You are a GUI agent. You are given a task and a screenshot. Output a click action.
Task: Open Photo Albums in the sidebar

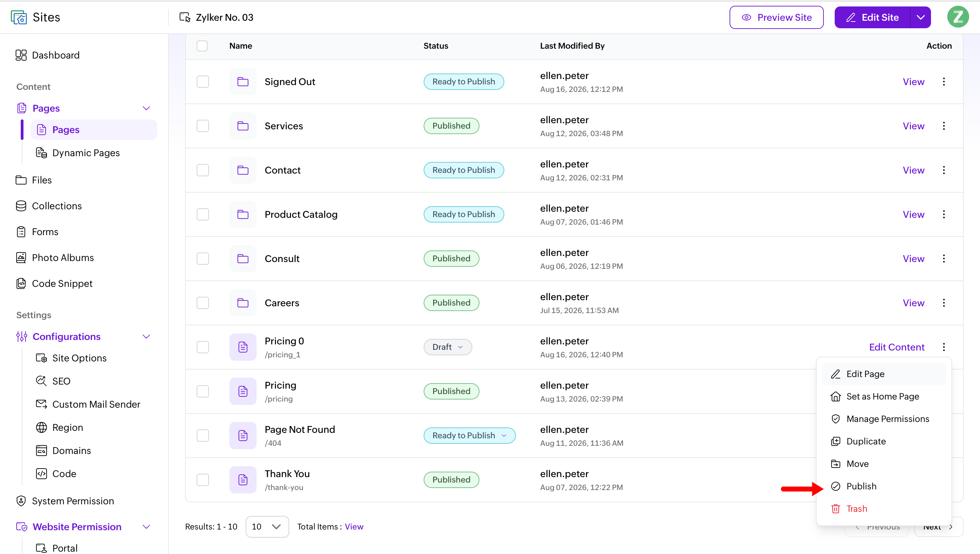[x=55, y=258]
